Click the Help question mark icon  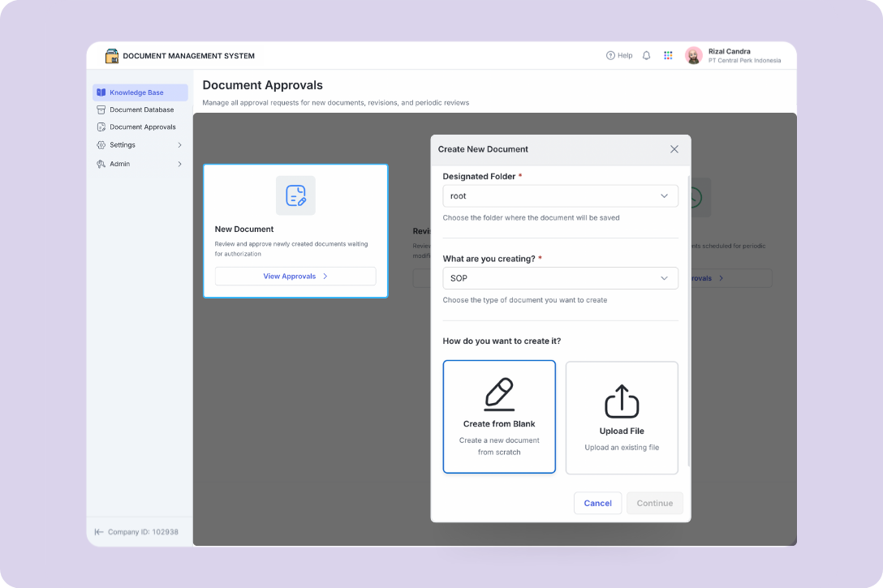pos(610,56)
